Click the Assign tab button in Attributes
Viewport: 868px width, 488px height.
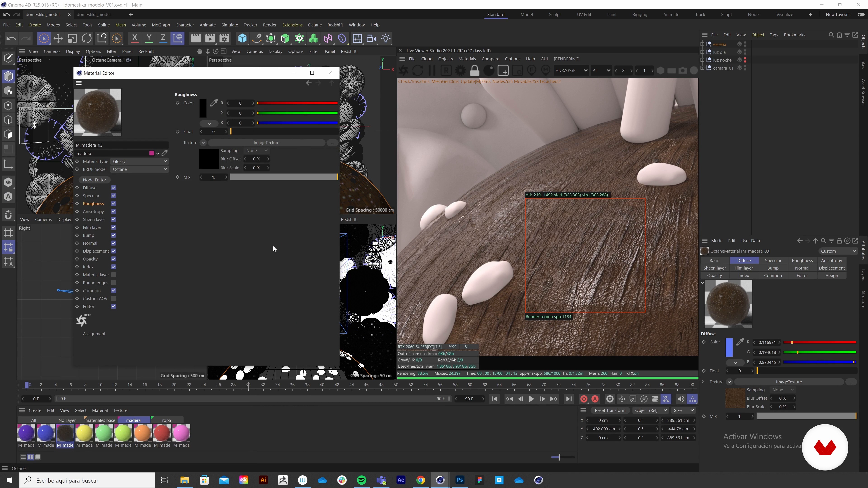[832, 275]
